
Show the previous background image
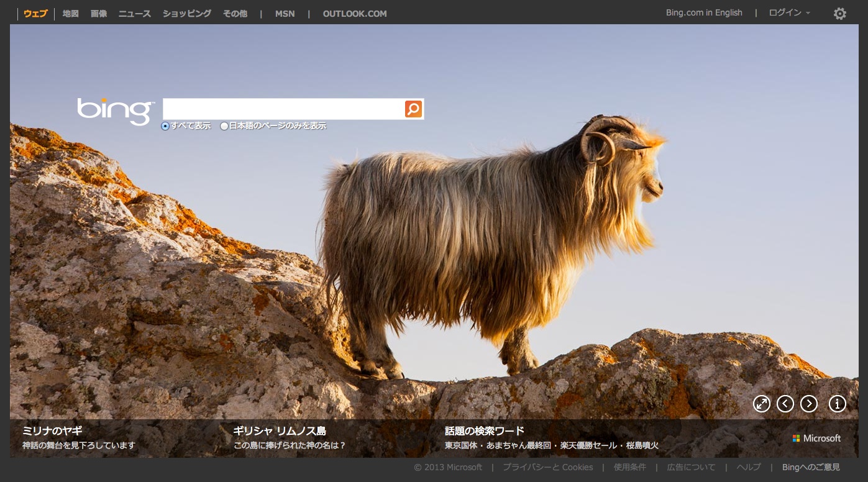(x=785, y=404)
